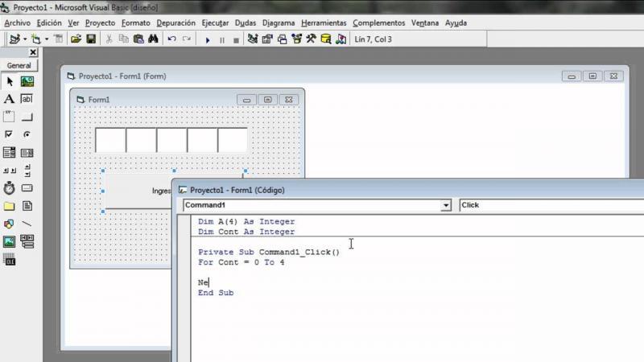Select the CommandButton control tool

(27, 117)
